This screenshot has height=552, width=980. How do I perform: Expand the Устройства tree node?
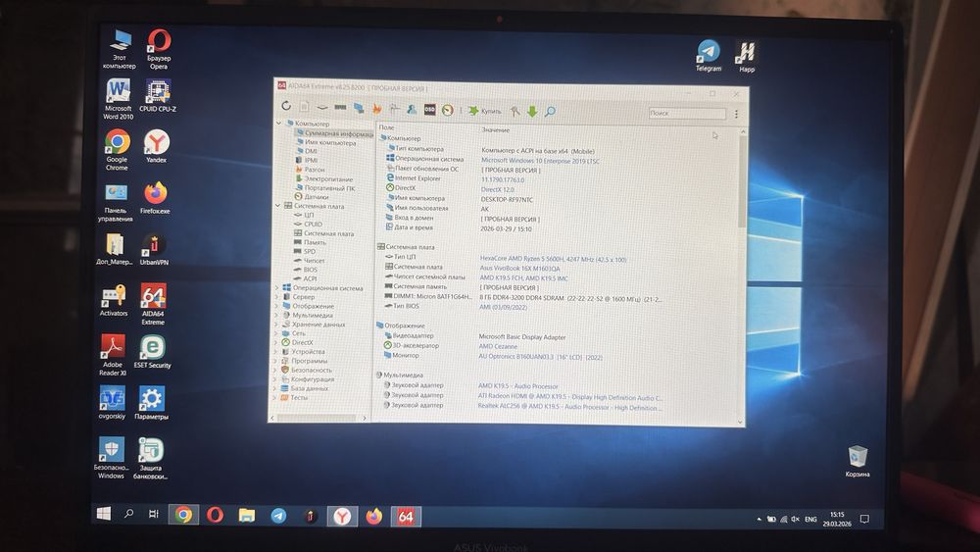click(x=275, y=351)
